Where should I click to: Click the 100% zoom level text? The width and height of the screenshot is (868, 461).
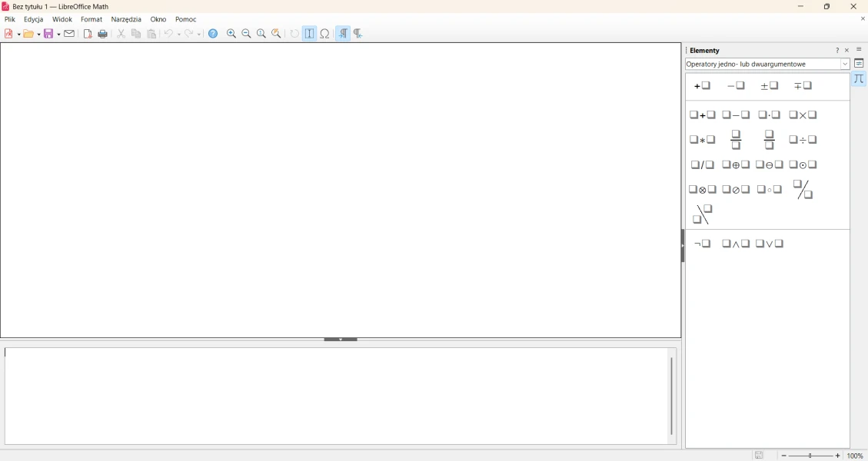tap(856, 456)
